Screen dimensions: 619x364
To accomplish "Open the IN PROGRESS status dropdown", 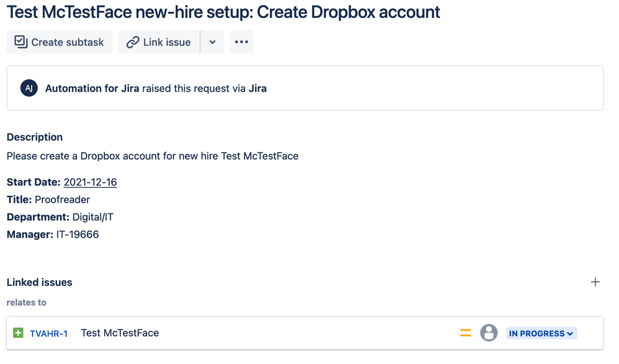I will 541,333.
